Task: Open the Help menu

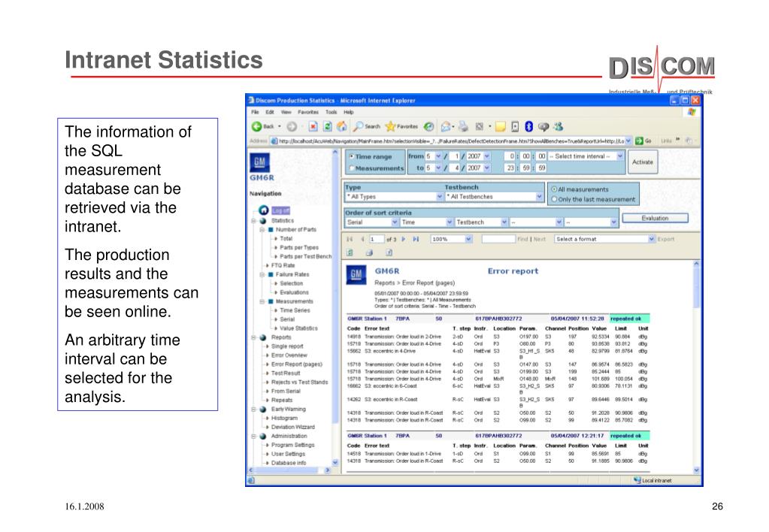Action: click(349, 112)
